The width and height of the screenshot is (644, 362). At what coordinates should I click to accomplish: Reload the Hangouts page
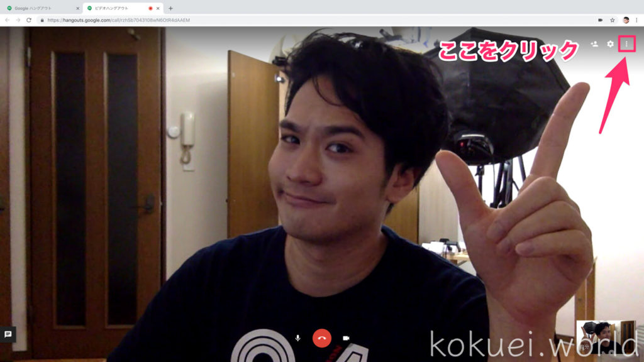[x=29, y=20]
